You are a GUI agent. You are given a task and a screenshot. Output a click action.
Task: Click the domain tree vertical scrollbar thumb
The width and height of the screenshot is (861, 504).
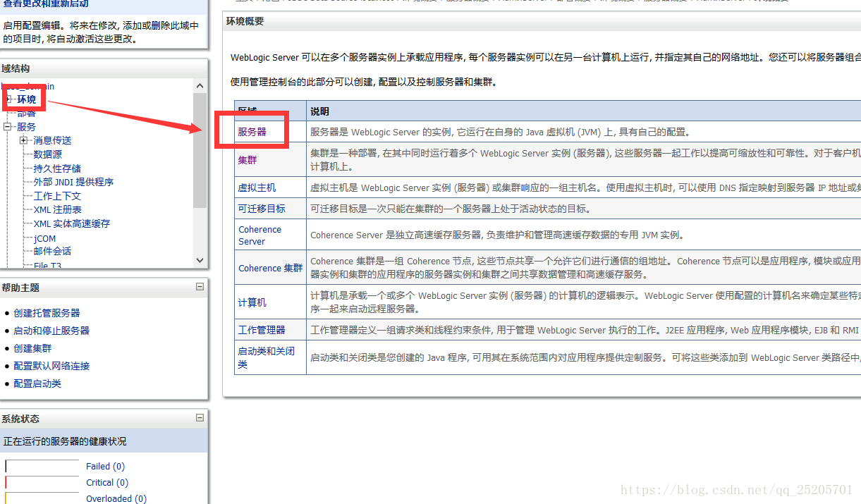tap(200, 150)
